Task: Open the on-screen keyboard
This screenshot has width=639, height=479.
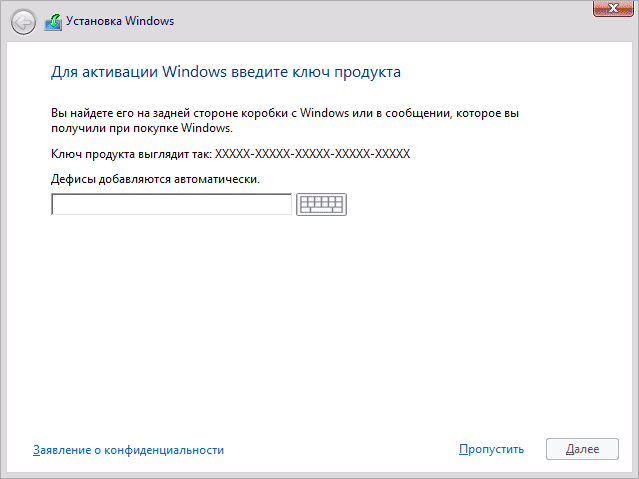Action: pyautogui.click(x=321, y=204)
